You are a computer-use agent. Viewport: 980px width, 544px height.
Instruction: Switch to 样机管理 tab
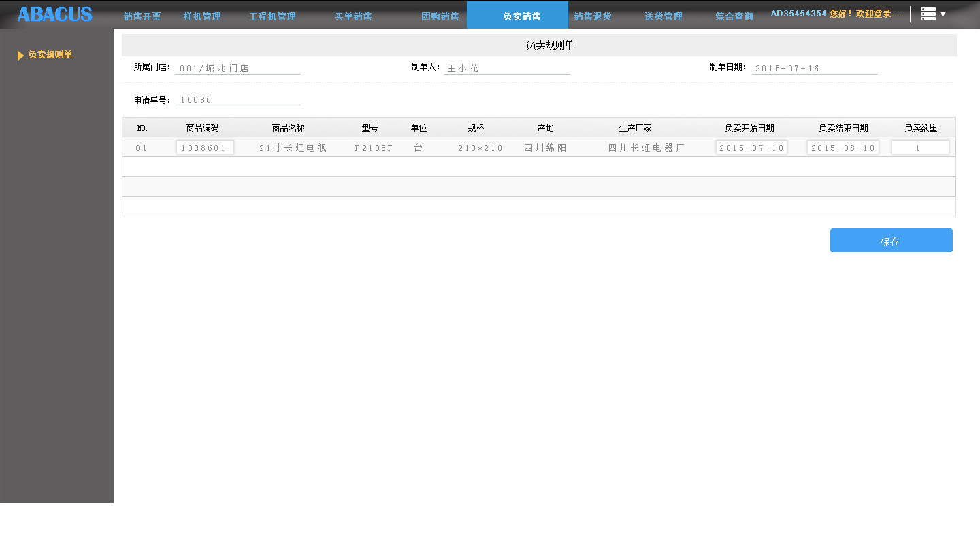202,16
